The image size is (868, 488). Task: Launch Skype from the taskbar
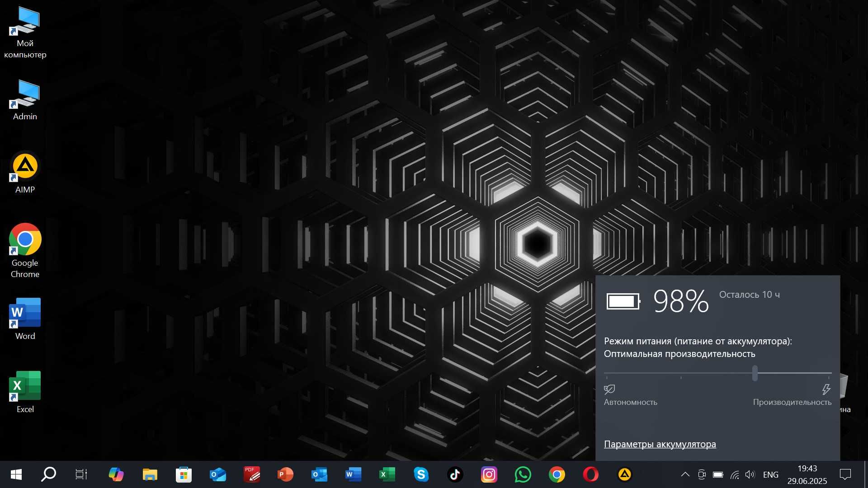click(421, 474)
